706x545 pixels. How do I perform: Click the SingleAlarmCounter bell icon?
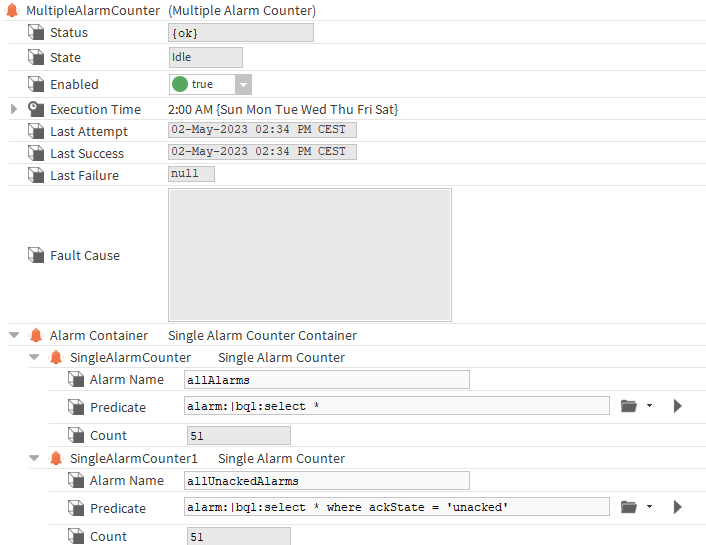click(56, 358)
